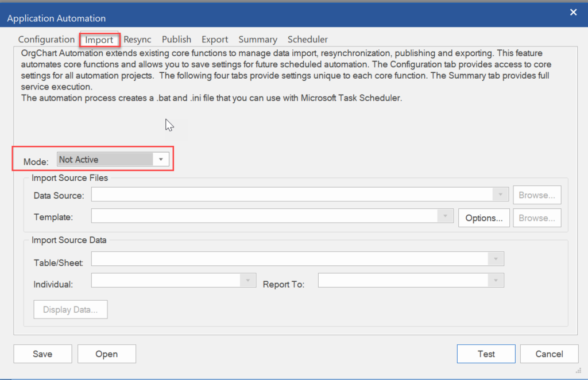588x380 pixels.
Task: Click the Open button
Action: point(107,354)
